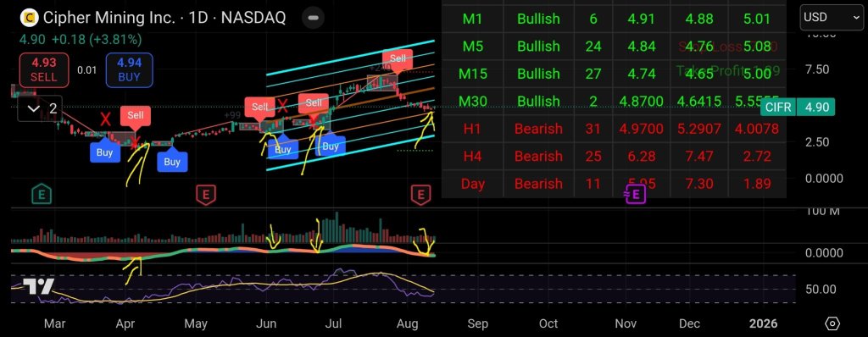Screen dimensions: 868x337
Task: Click Bullish in the M1 row
Action: pos(538,19)
